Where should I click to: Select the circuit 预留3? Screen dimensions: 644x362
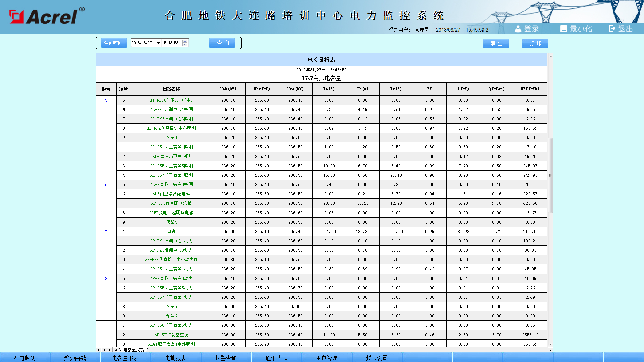[171, 138]
